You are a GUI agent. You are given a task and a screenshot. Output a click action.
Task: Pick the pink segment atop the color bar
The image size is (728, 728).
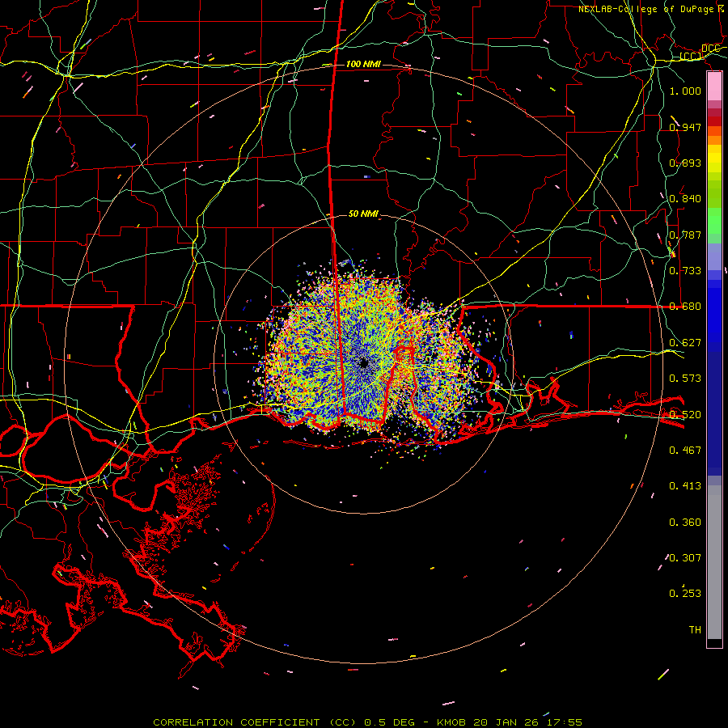point(714,87)
